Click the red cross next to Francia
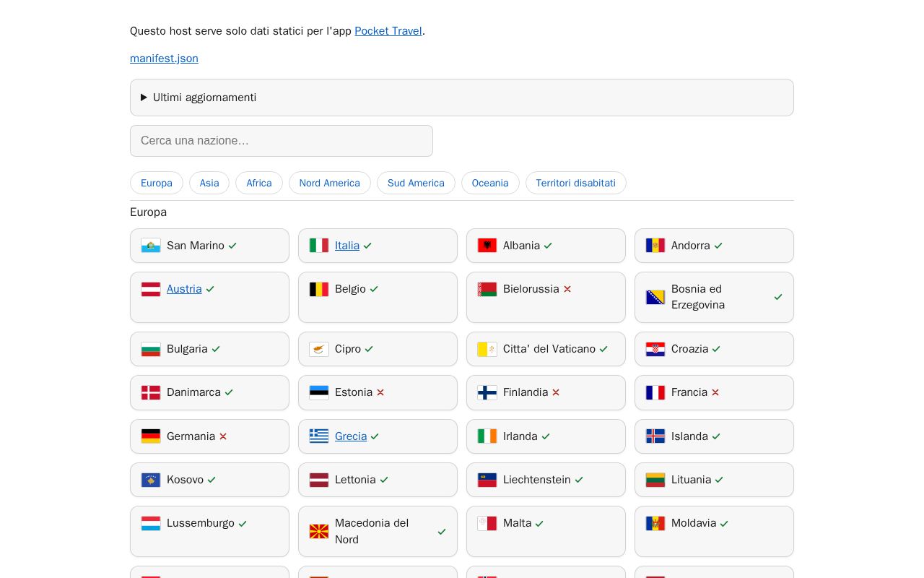924x578 pixels. pyautogui.click(x=715, y=392)
